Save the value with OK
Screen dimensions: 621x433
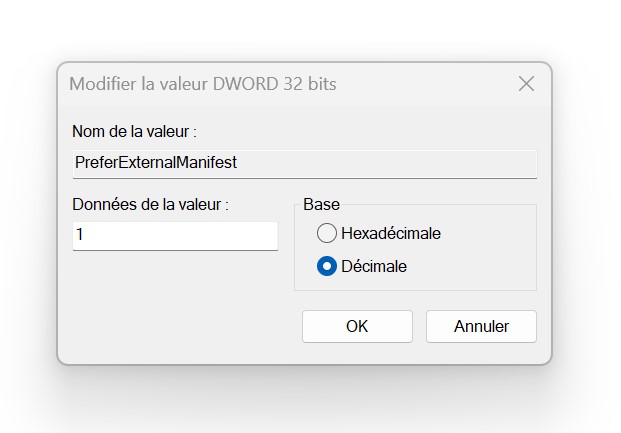pyautogui.click(x=357, y=326)
